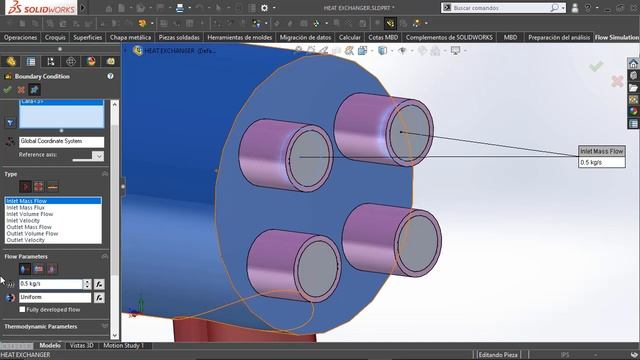Open the FeatureManager design tree tab
Image resolution: width=640 pixels, height=360 pixels.
pos(11,62)
